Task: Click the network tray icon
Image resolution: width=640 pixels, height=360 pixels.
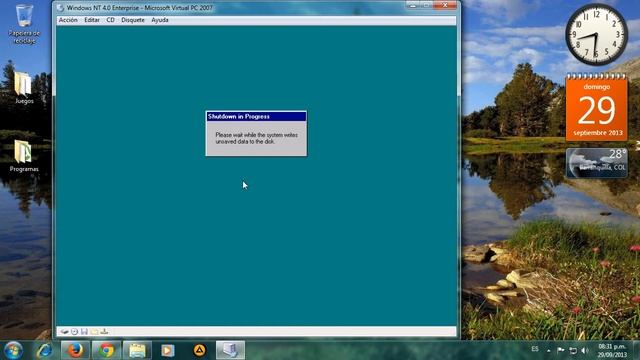Action: tap(573, 350)
